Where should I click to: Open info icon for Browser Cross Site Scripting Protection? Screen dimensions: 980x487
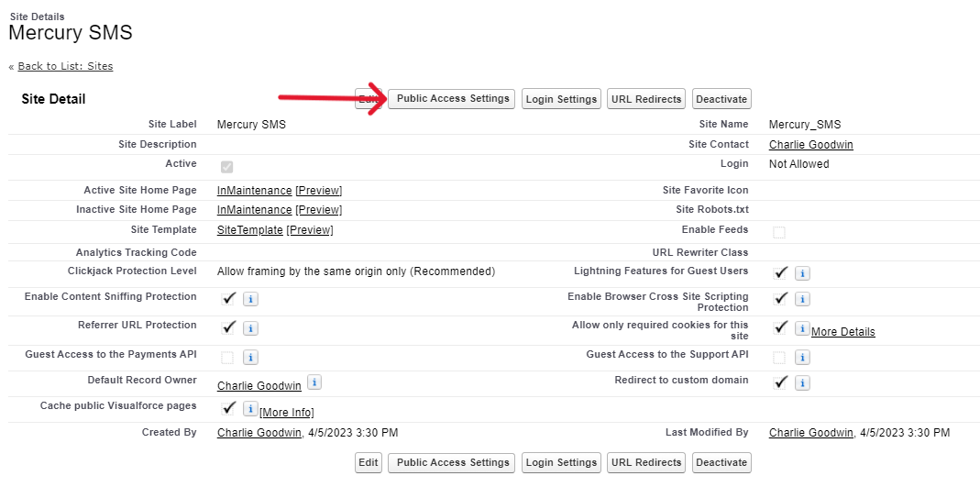[802, 299]
